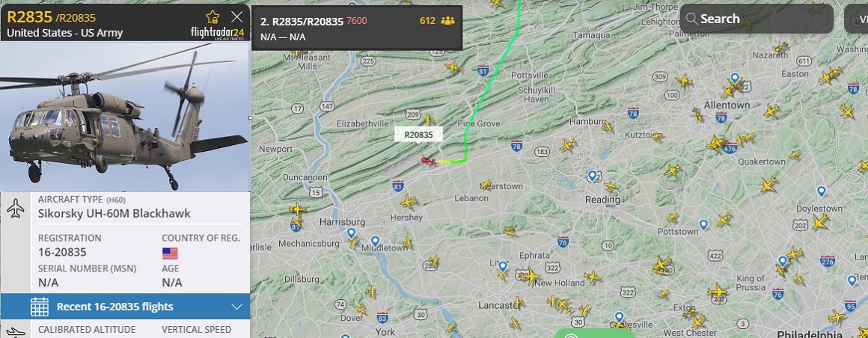The image size is (868, 338).
Task: Click the blue location pin near Reading
Action: coord(593,176)
